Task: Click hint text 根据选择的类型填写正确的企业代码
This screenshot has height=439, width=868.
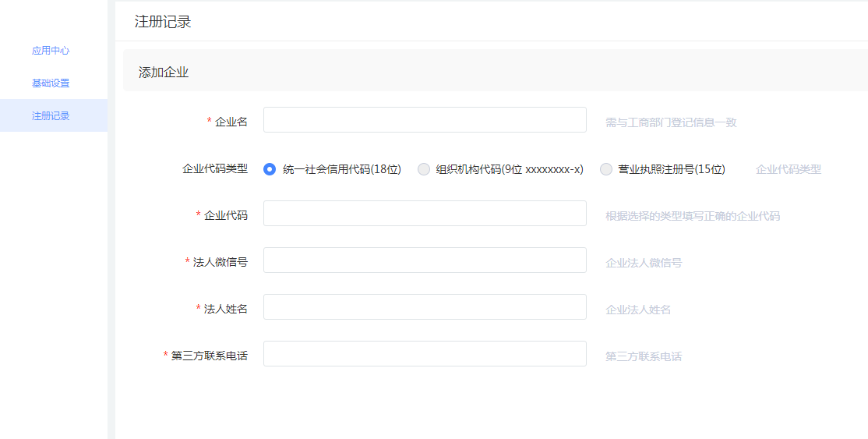Action: 693,216
